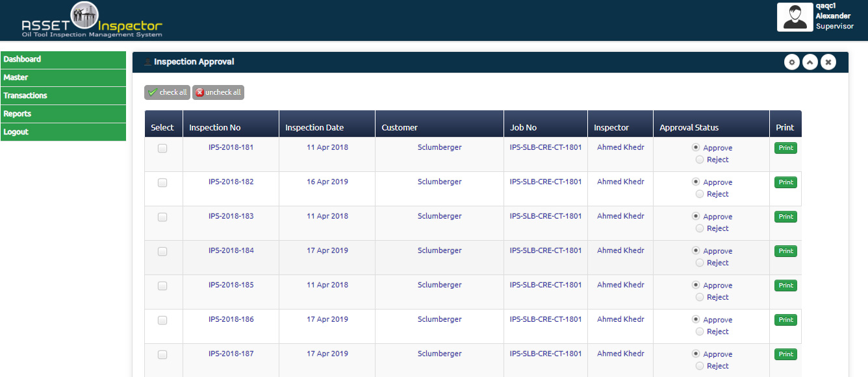
Task: Open inspection number IPS-2018-183 link
Action: tap(231, 216)
